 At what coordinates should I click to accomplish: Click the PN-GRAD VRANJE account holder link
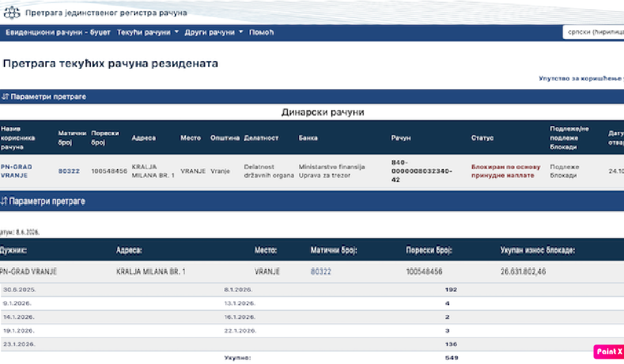(x=16, y=171)
